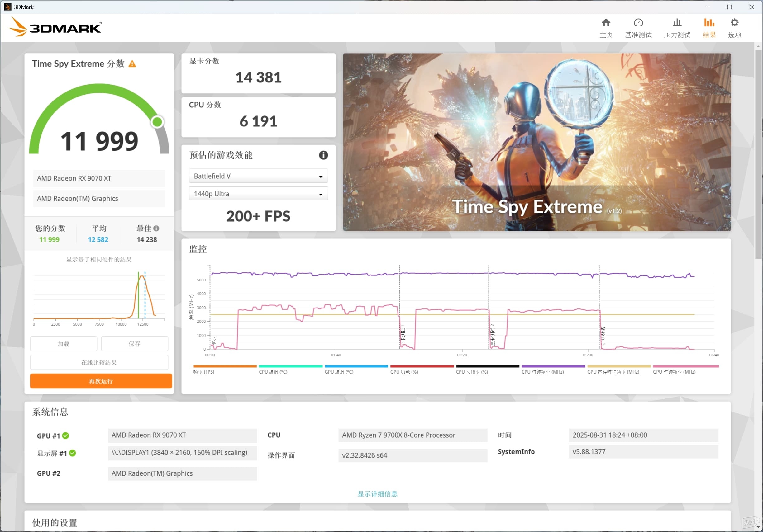Click info icon in estimated game performance

(x=323, y=155)
